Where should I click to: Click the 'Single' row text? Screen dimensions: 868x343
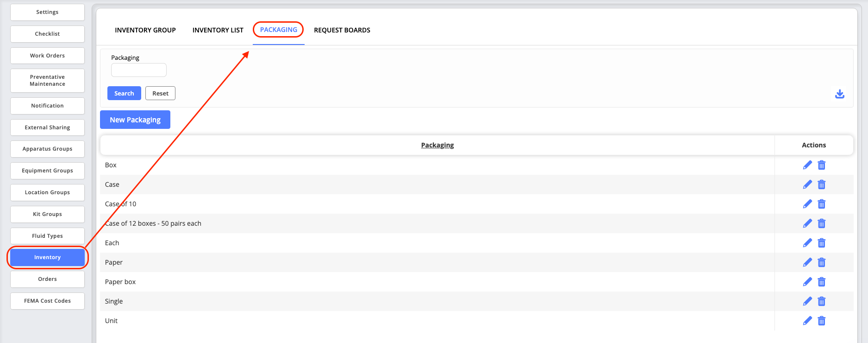pyautogui.click(x=114, y=301)
